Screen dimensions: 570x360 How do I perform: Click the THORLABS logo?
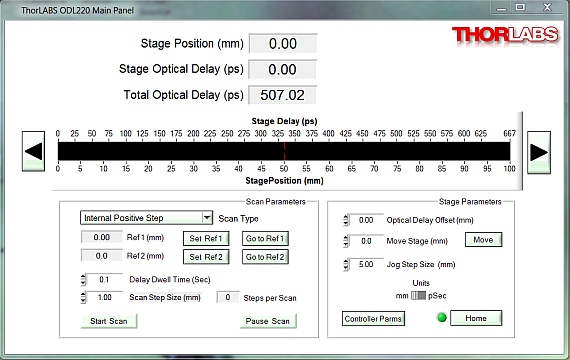point(505,36)
